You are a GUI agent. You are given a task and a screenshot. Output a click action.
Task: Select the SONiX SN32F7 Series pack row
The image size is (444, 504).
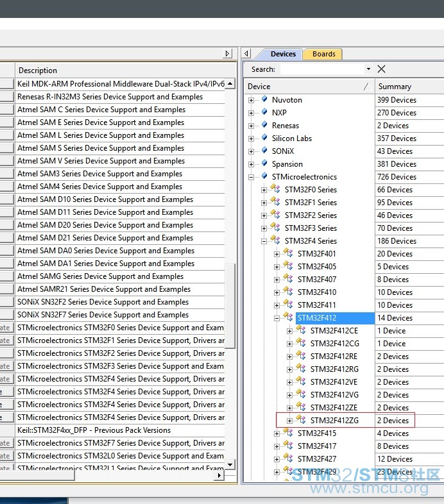coord(120,315)
